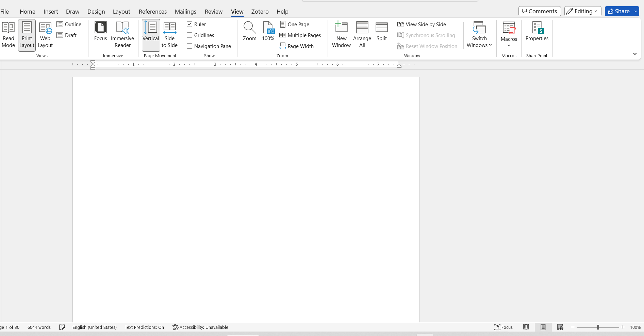Viewport: 644px width, 336px height.
Task: Click Text Predictions: On status
Action: 144,327
